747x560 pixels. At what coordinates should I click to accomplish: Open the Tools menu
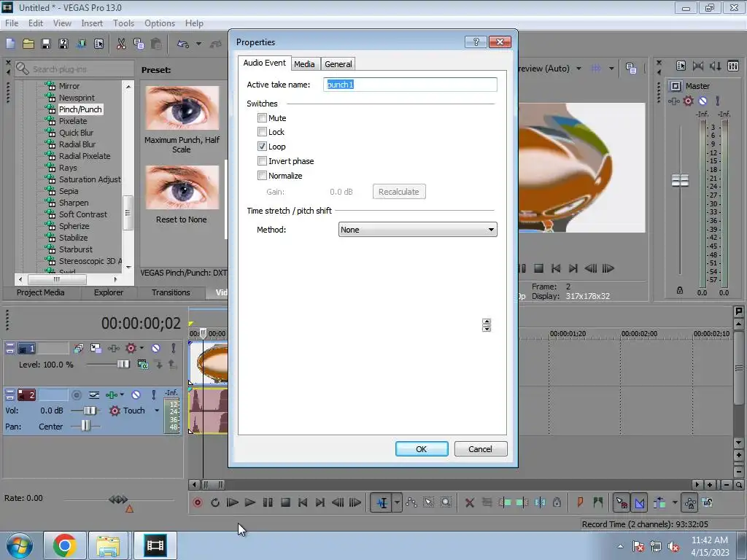click(x=123, y=23)
